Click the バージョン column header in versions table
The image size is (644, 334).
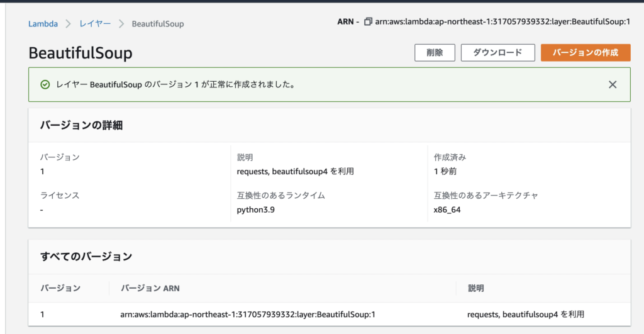pos(60,289)
